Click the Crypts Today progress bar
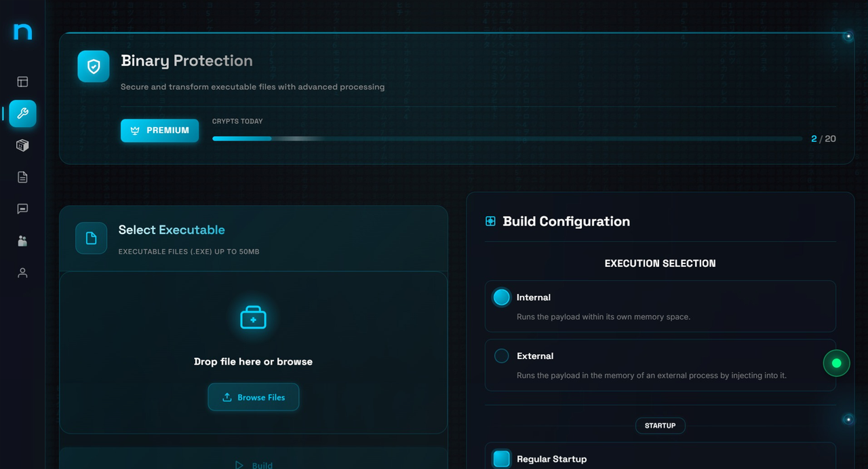868x469 pixels. pyautogui.click(x=507, y=138)
